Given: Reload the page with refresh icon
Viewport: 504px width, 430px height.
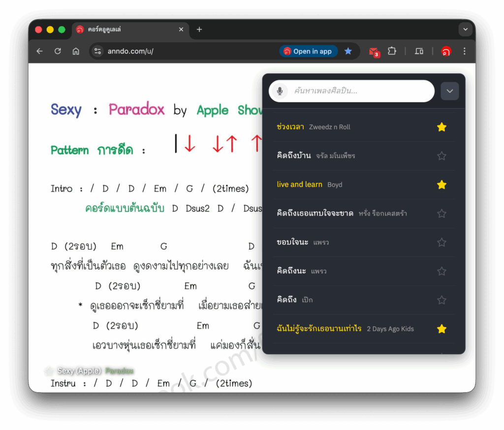Looking at the screenshot, I should (x=58, y=51).
